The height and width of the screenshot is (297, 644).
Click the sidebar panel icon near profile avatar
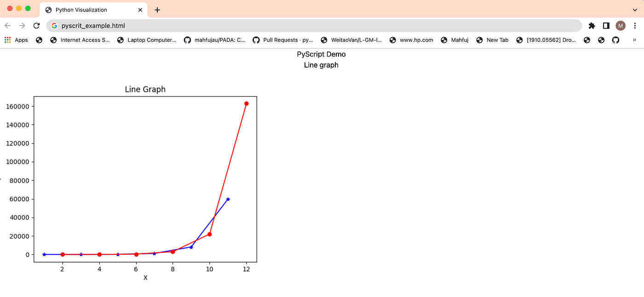606,25
